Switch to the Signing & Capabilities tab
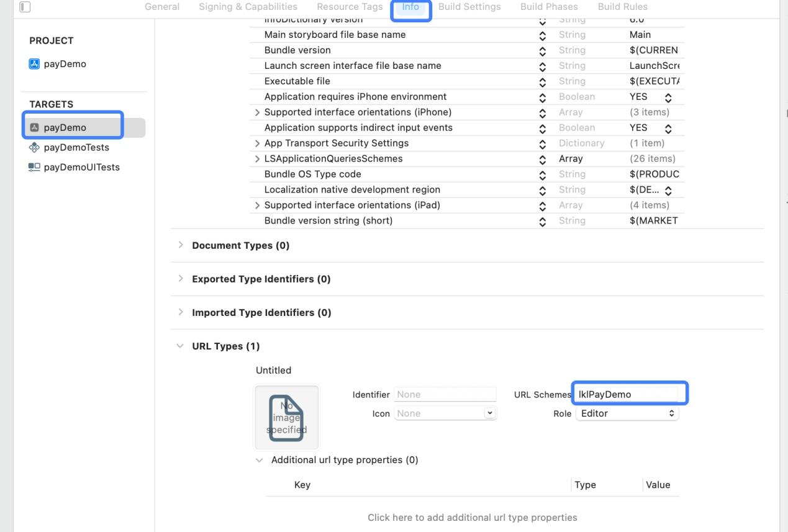788x532 pixels. [248, 7]
